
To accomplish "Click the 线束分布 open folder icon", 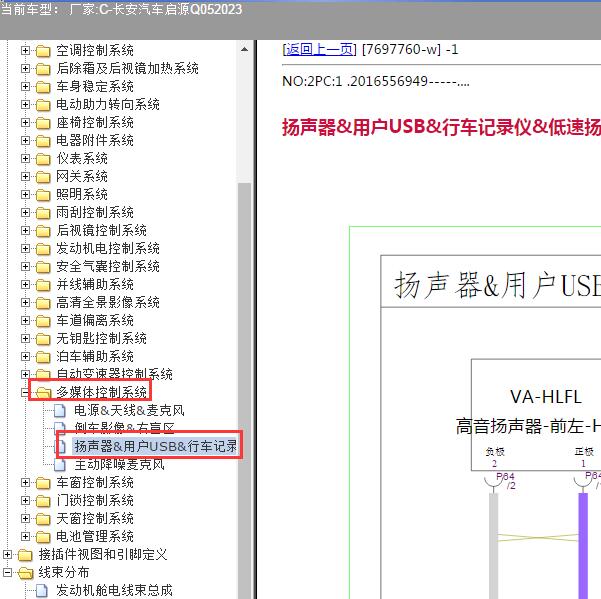I will (x=26, y=573).
